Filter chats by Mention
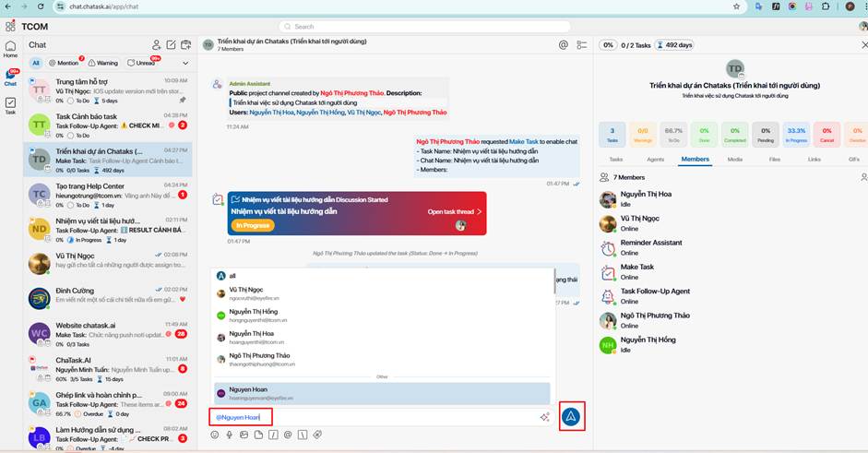868x453 pixels. pos(65,63)
